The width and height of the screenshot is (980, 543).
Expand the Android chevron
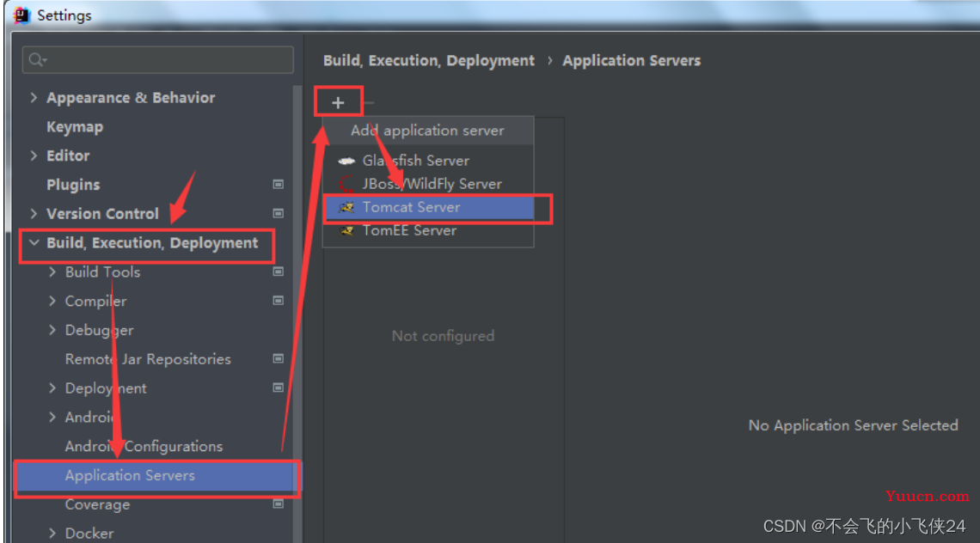52,417
